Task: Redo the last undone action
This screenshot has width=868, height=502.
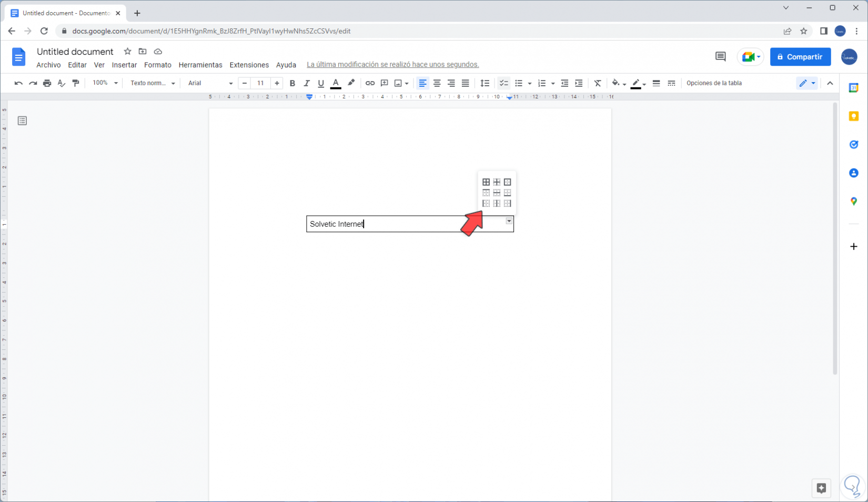Action: [x=33, y=83]
